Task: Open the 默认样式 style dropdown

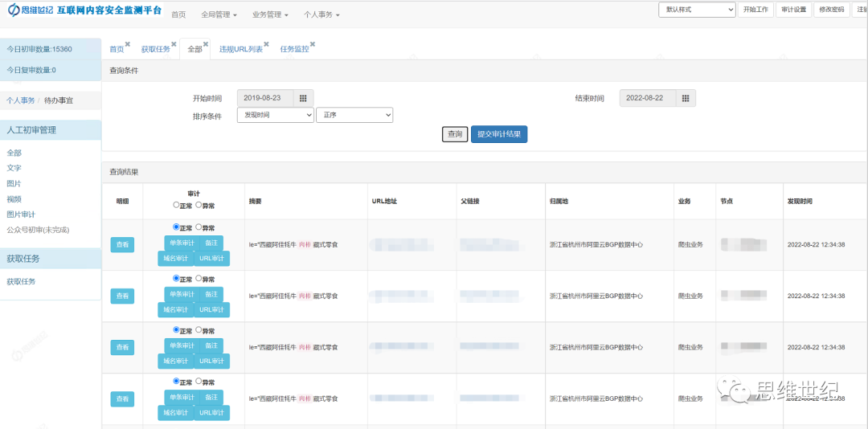Action: (696, 10)
